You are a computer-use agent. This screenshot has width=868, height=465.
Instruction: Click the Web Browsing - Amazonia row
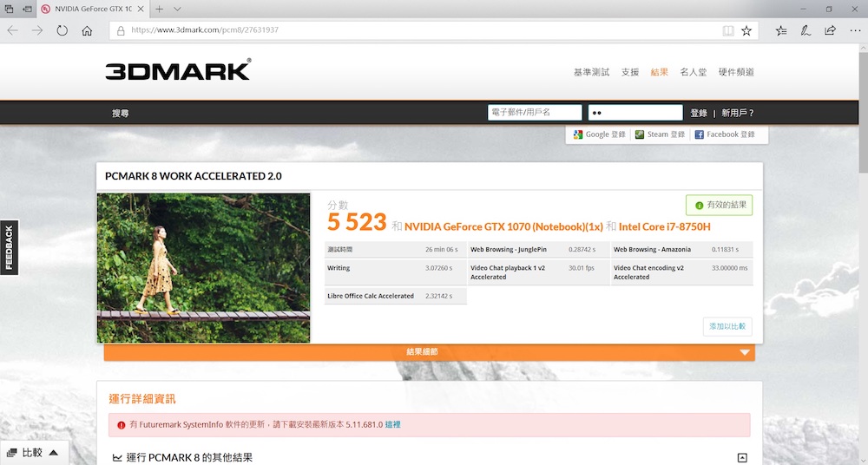[x=682, y=250]
